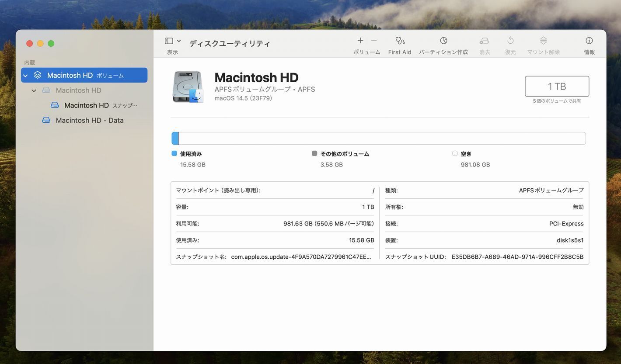Click the 1 TB capacity box
The width and height of the screenshot is (621, 364).
(557, 87)
